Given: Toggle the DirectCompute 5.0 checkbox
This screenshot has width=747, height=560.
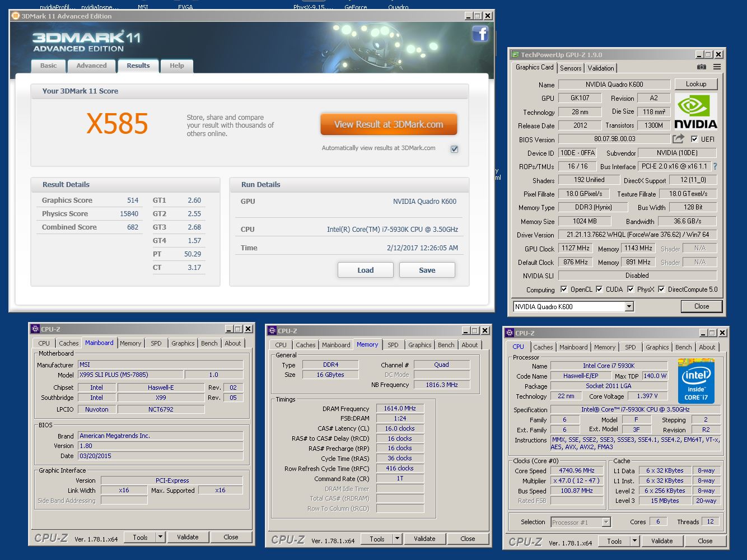Looking at the screenshot, I should [x=661, y=290].
